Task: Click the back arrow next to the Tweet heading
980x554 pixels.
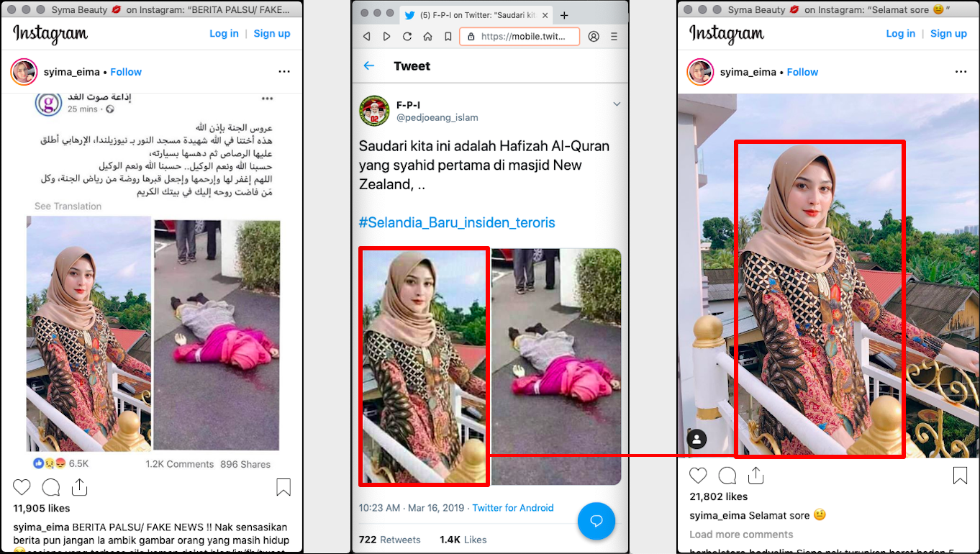Action: [x=369, y=65]
